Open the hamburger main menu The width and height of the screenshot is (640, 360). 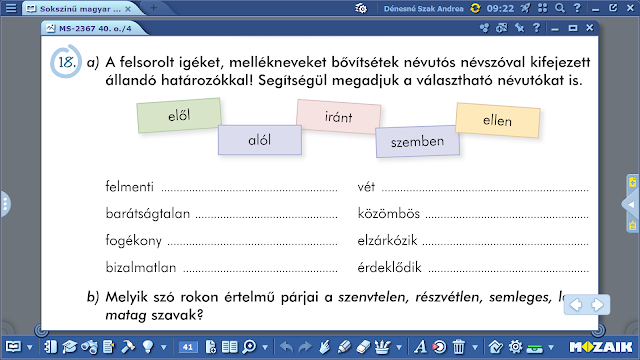(11, 8)
